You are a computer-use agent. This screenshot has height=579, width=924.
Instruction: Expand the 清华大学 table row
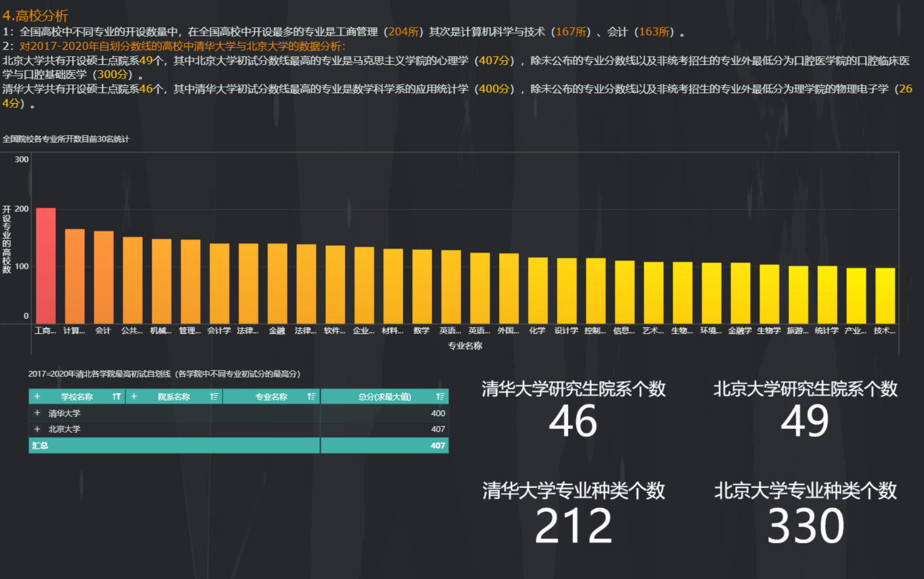coord(37,413)
